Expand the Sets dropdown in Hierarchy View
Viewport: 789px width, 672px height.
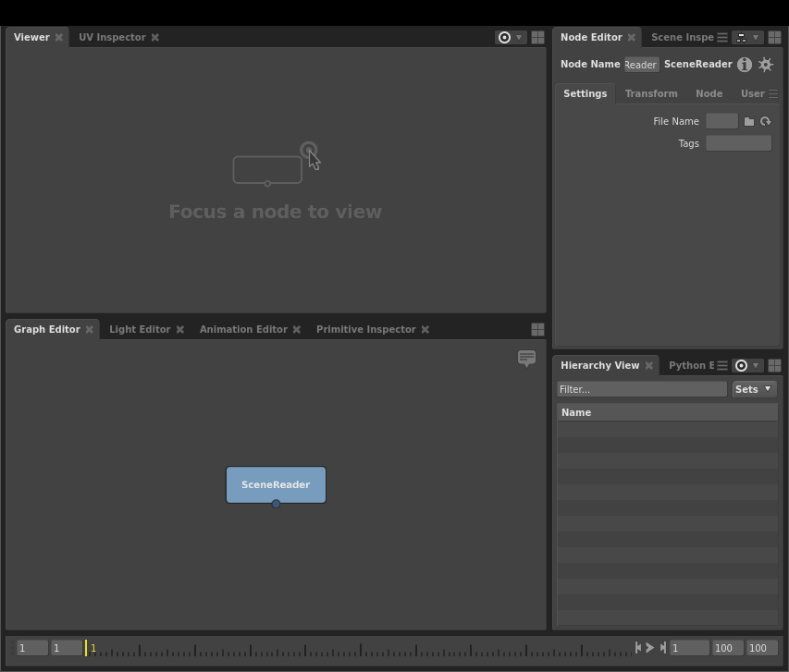click(754, 389)
